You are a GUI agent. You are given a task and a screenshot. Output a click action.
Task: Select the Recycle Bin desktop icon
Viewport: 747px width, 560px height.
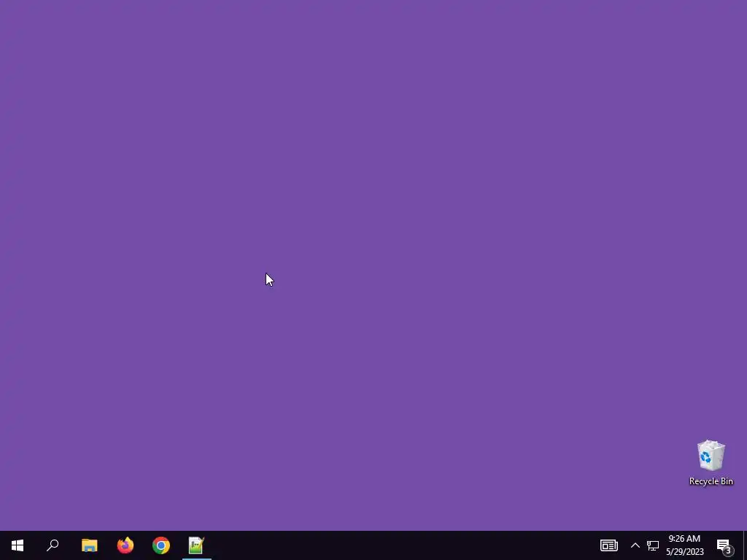tap(711, 463)
